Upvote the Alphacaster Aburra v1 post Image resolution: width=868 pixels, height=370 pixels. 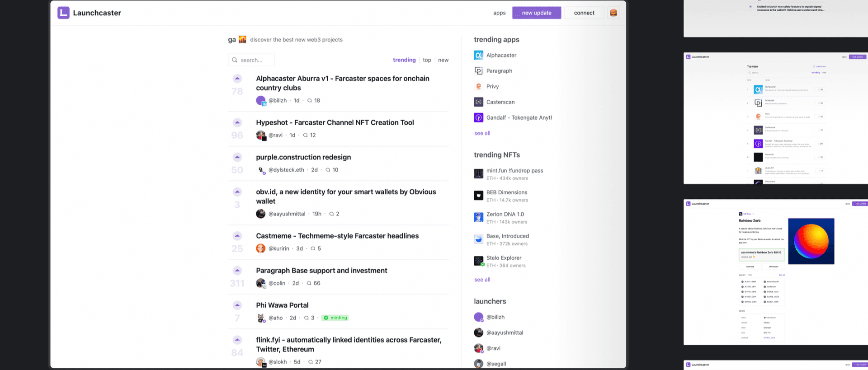pyautogui.click(x=237, y=79)
